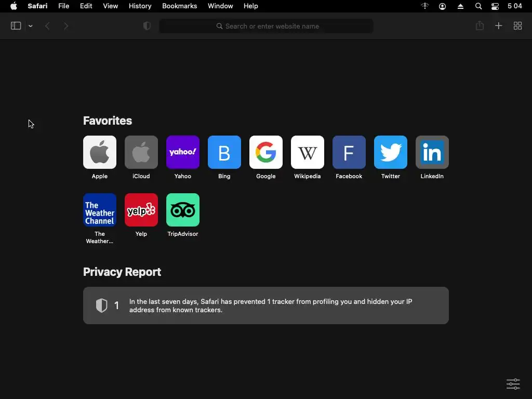
Task: Open the Edit menu
Action: coord(86,6)
